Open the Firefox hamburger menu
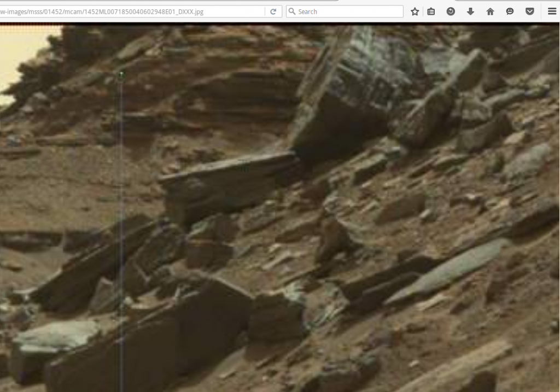 [552, 11]
